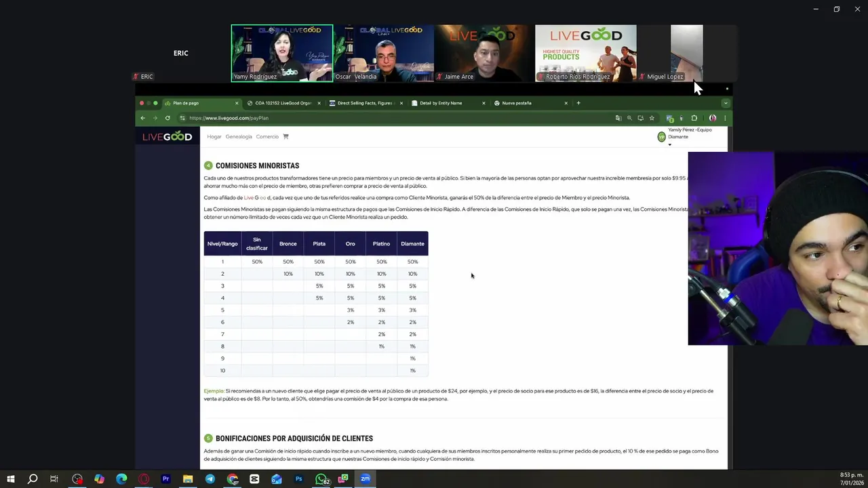
Task: Click the LiveGood logo
Action: coord(167,136)
